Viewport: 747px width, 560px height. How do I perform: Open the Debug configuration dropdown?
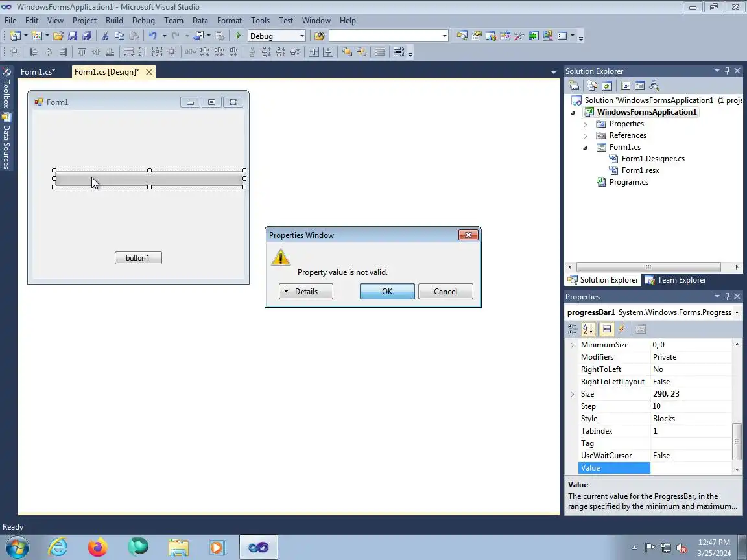(302, 36)
